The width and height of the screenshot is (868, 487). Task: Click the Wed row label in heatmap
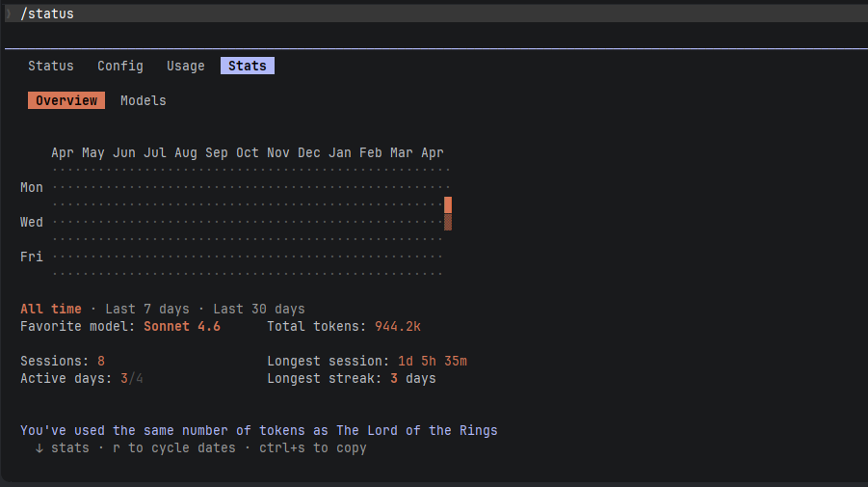coord(32,222)
